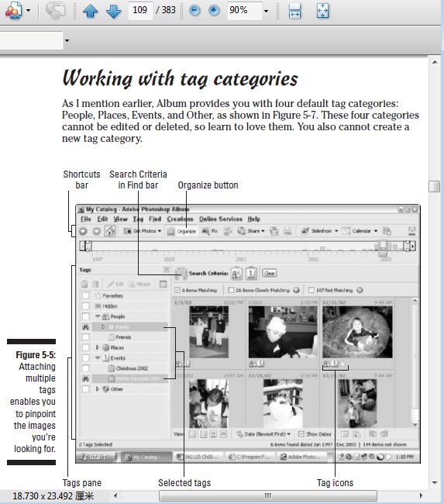Collapse the People category triangle

click(98, 316)
